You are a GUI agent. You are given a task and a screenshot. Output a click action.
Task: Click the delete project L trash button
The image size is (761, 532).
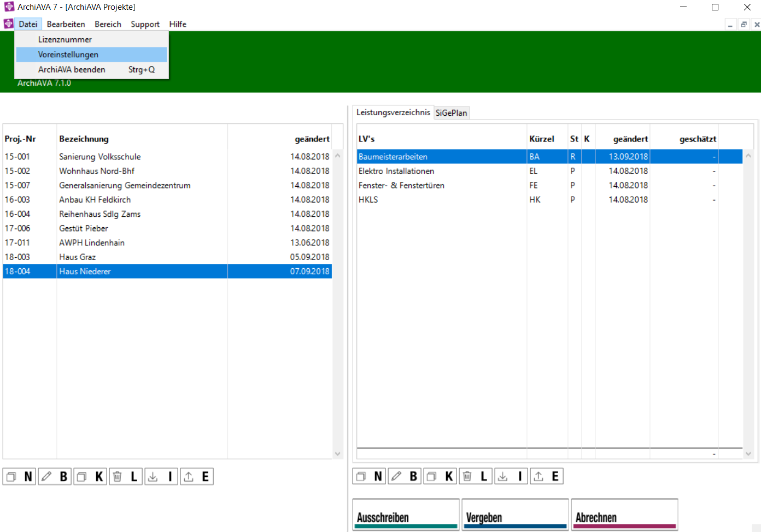point(126,477)
